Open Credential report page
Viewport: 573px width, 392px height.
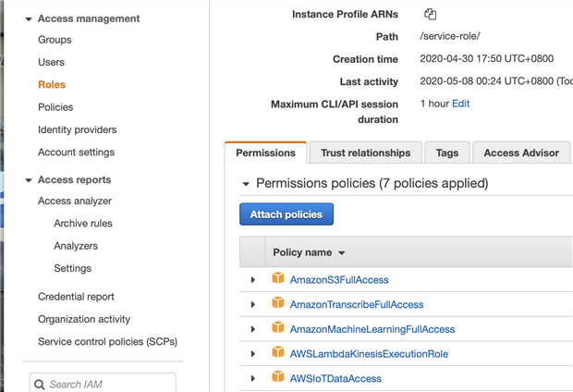pos(76,297)
